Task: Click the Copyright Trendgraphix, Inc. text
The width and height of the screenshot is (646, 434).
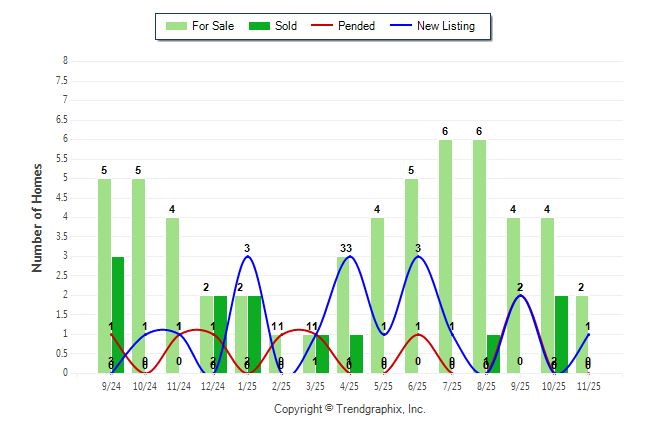Action: tap(349, 409)
